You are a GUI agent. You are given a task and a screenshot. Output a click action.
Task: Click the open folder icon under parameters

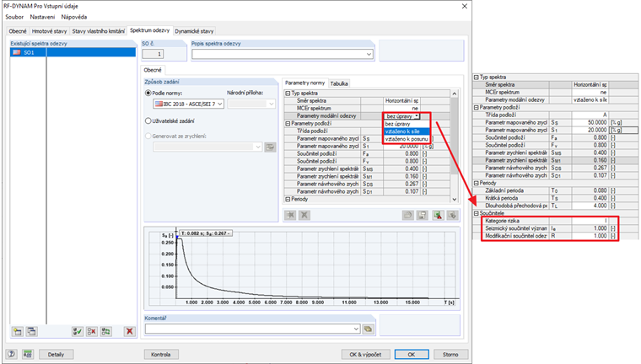coord(407,216)
